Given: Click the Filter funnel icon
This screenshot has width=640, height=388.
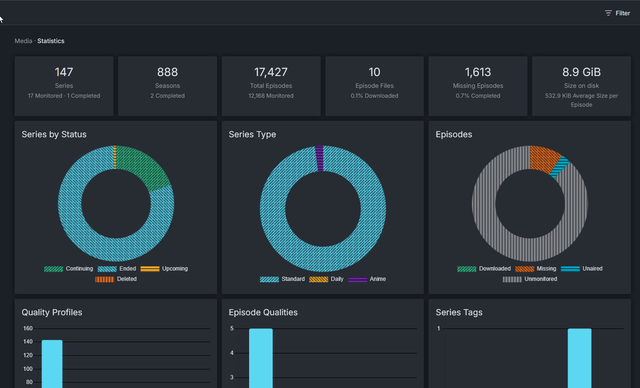Looking at the screenshot, I should 608,13.
